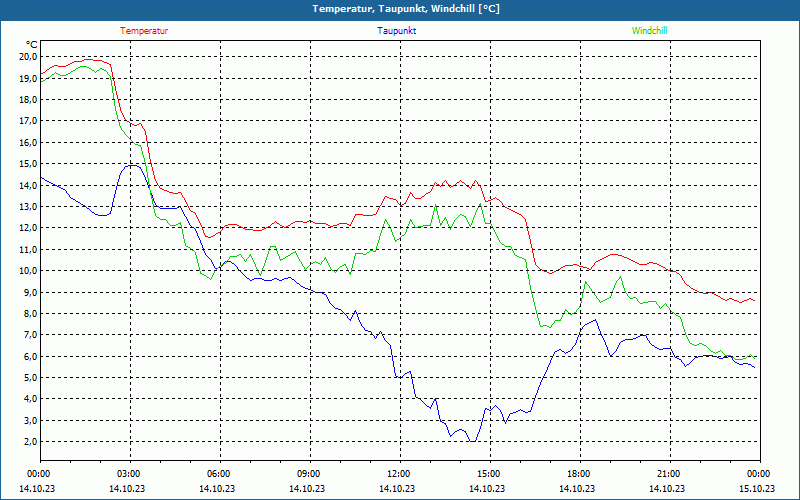Click the 3,0 y-axis value
800x500 pixels.
click(30, 420)
